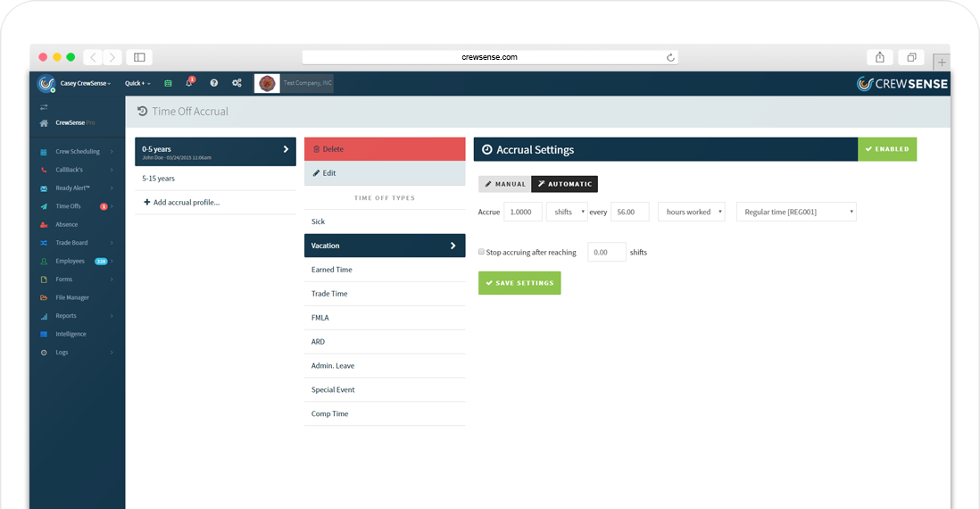This screenshot has height=509, width=980.
Task: Select the ARD time off type
Action: [385, 342]
